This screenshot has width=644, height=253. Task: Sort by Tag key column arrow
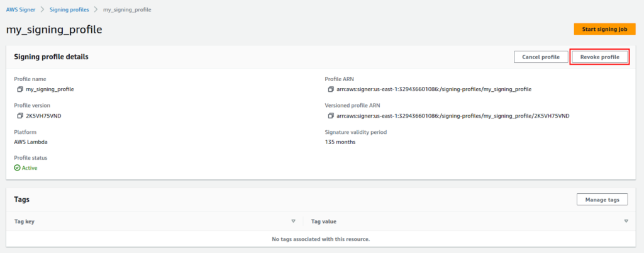pyautogui.click(x=293, y=222)
